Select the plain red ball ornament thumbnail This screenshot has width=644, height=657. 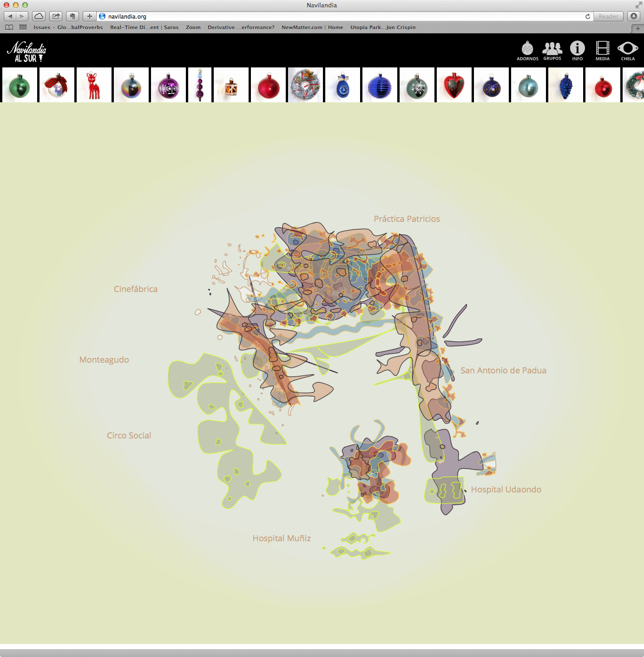point(268,85)
